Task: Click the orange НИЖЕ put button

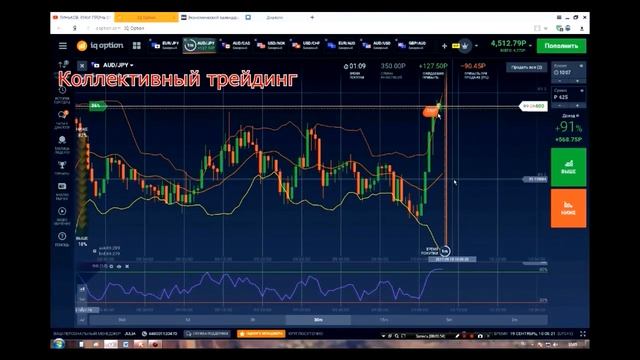Action: click(569, 208)
